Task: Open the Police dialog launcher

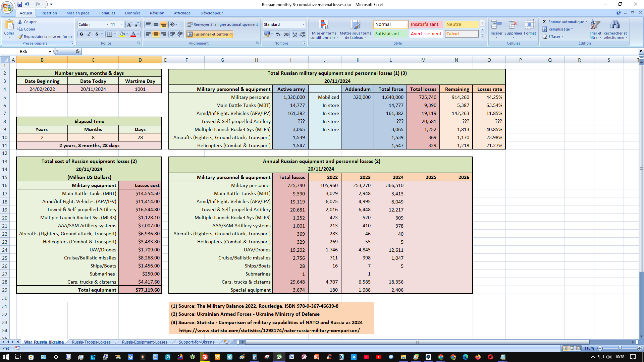Action: [139, 43]
